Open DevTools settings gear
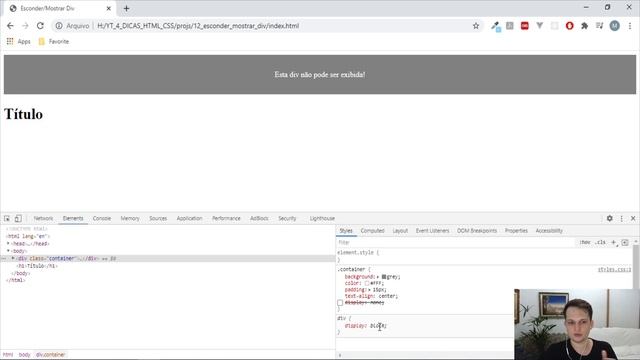Screen dimensions: 640x360 (609, 218)
